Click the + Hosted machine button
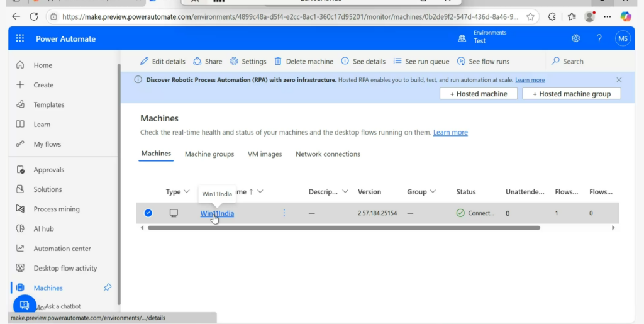This screenshot has height=324, width=644. (x=479, y=94)
